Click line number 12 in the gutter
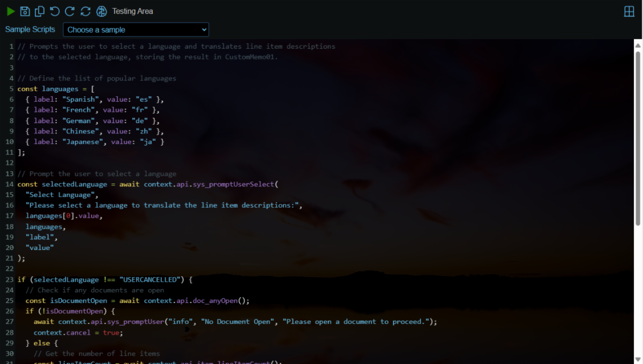 pyautogui.click(x=9, y=163)
